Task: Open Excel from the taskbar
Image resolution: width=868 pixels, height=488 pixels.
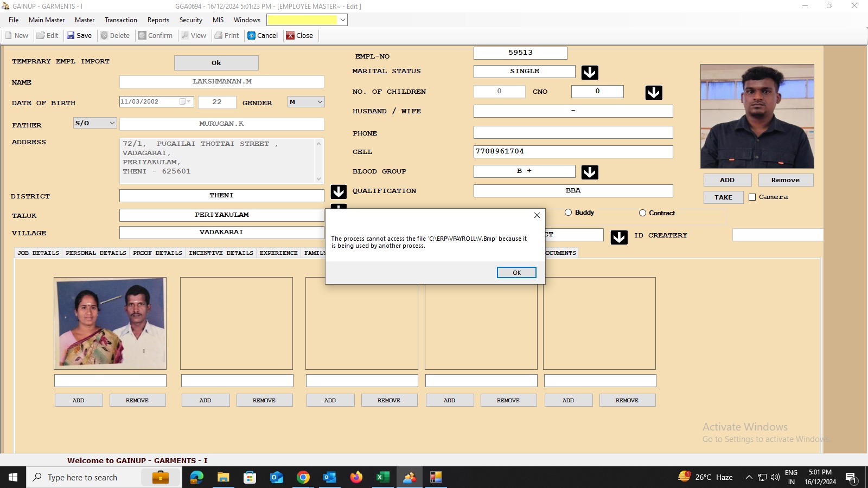Action: pos(382,477)
